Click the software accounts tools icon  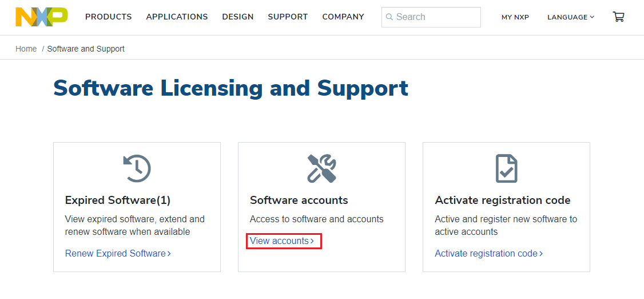click(321, 168)
